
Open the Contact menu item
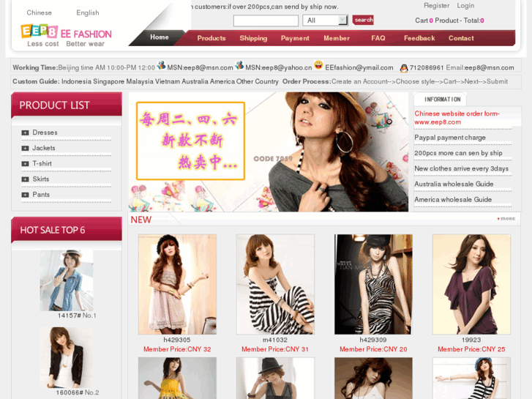[461, 38]
